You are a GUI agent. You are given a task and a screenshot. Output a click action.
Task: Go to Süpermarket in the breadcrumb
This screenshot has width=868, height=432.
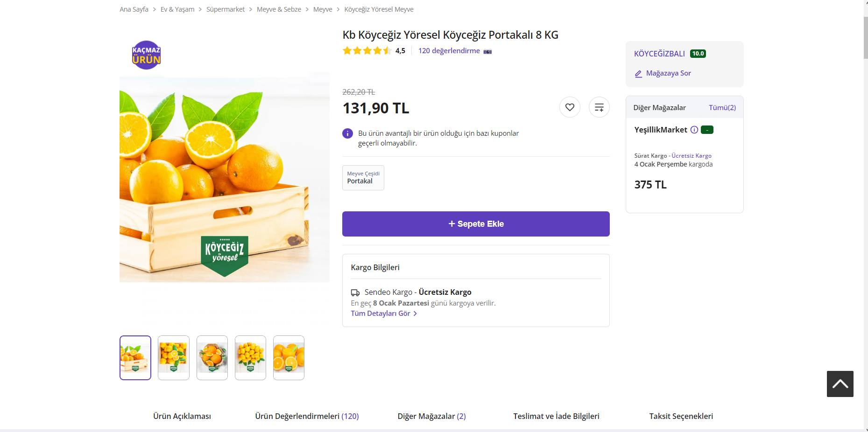click(226, 9)
